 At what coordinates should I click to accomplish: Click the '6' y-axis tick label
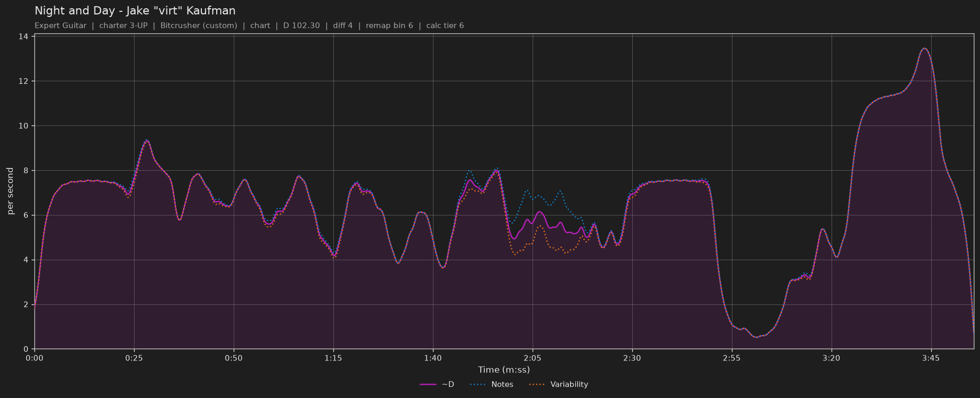point(26,215)
